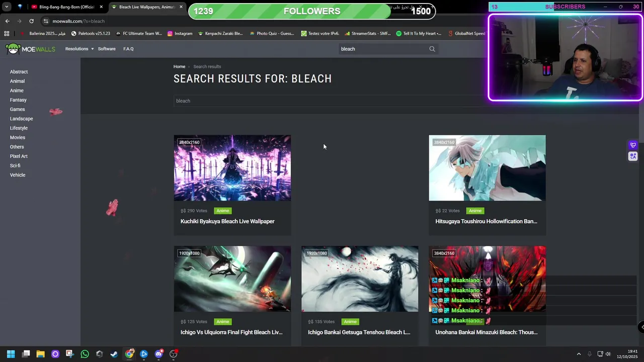Open the Testez votre IPv6 bookmark
644x362 pixels.
pos(320,34)
